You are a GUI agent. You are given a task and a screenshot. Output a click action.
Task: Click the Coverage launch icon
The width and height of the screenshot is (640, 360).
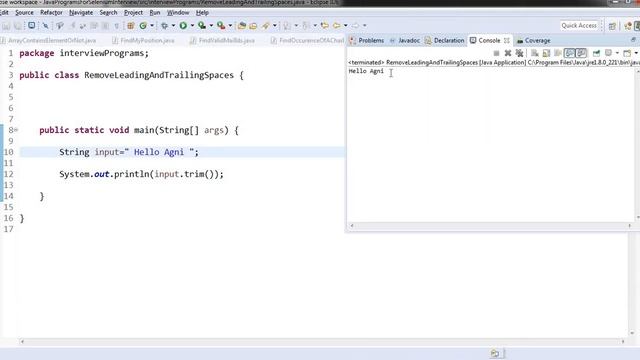[202, 26]
